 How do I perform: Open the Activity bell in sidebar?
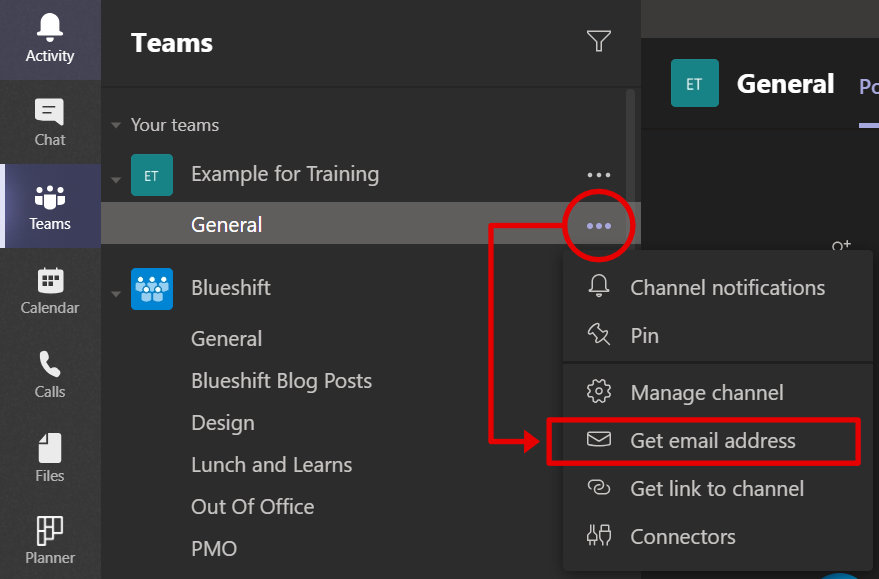tap(50, 39)
